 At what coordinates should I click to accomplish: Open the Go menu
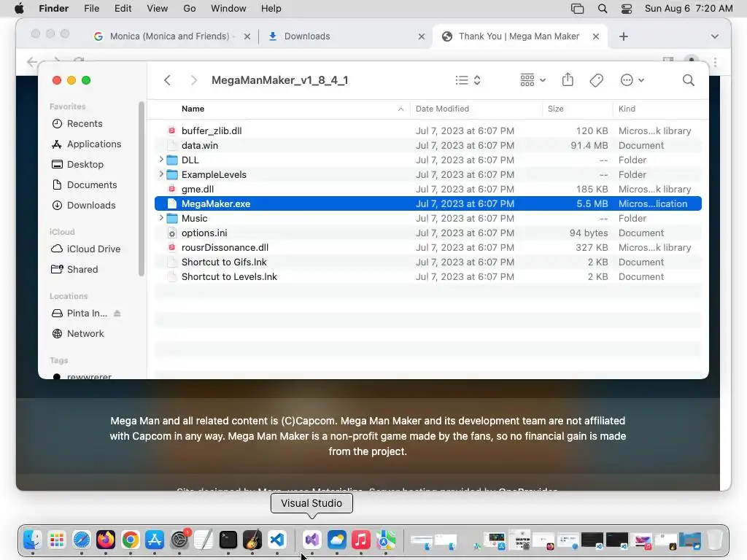click(190, 9)
